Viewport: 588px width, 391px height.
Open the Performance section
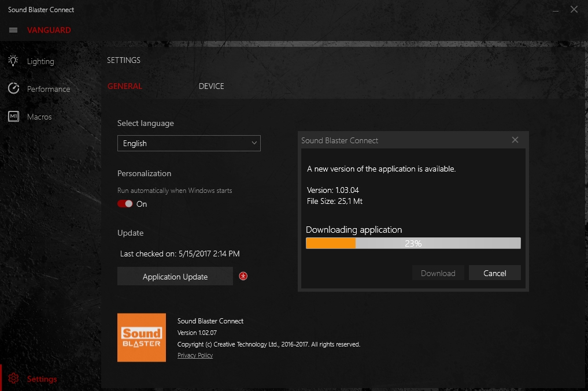[49, 89]
